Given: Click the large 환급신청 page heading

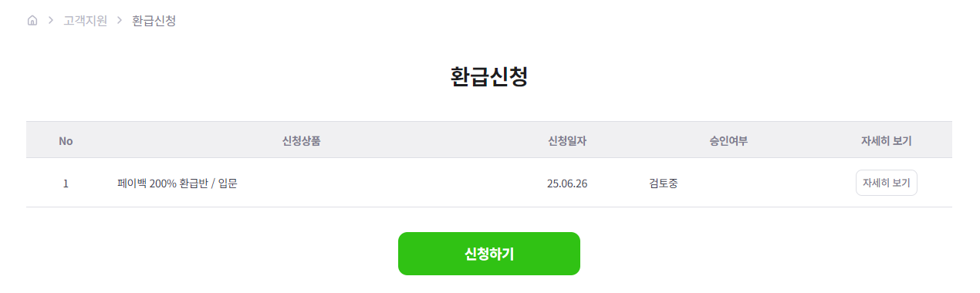Looking at the screenshot, I should pos(489,77).
